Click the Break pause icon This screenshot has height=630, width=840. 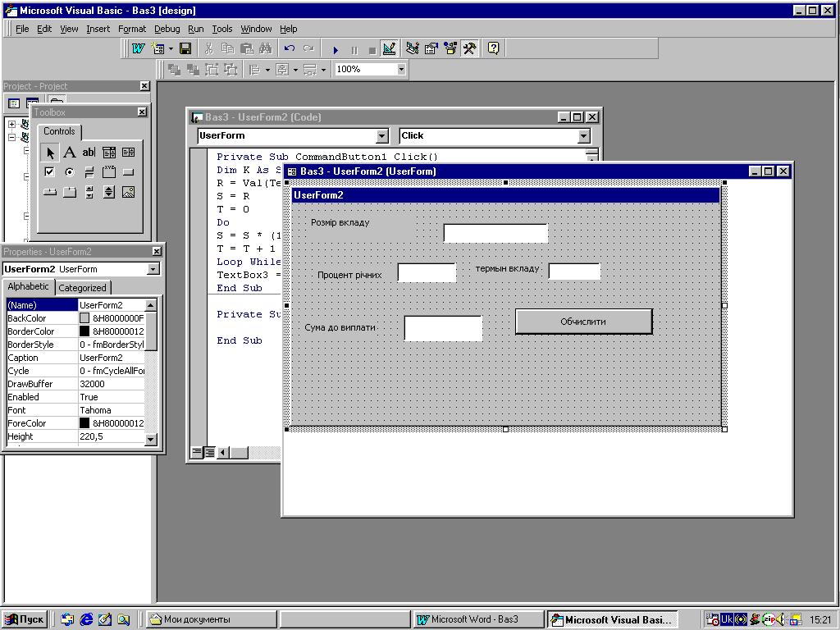pyautogui.click(x=354, y=50)
